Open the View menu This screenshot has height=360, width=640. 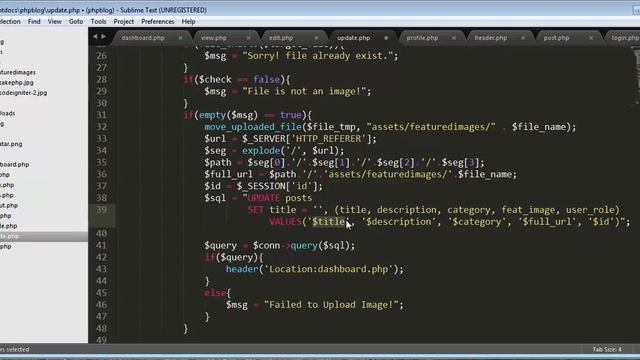click(x=54, y=22)
